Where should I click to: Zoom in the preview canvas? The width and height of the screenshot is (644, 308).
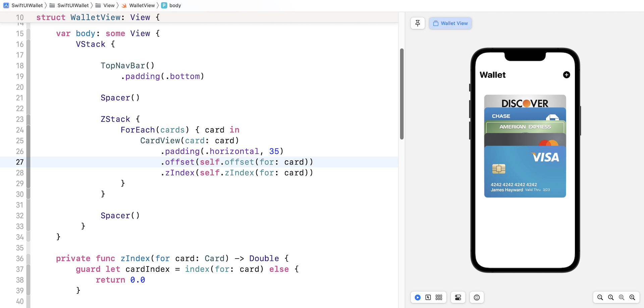point(632,297)
